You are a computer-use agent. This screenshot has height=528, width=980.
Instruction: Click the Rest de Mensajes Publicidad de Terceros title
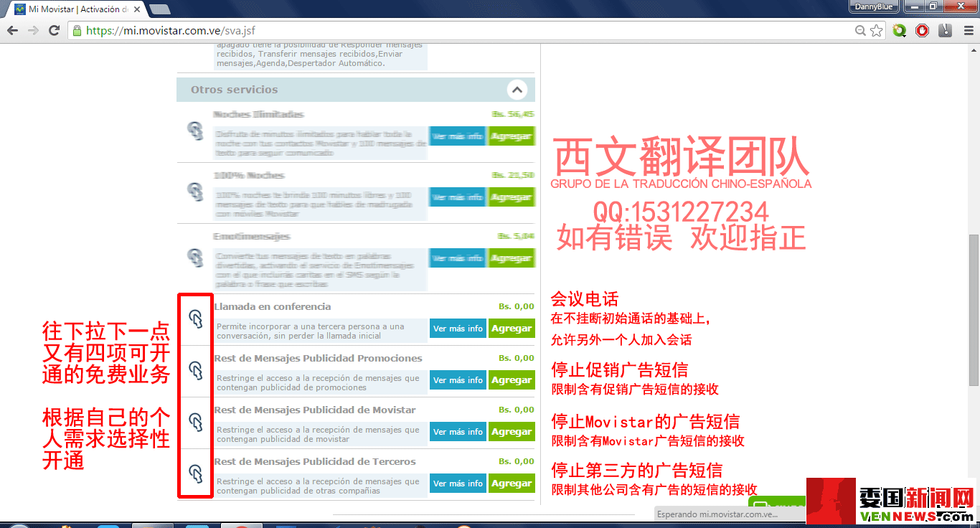tap(315, 461)
